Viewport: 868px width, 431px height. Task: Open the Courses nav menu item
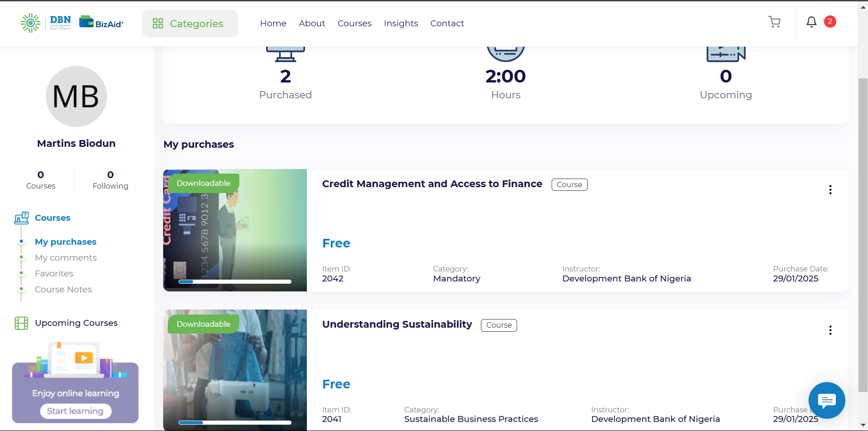[354, 23]
